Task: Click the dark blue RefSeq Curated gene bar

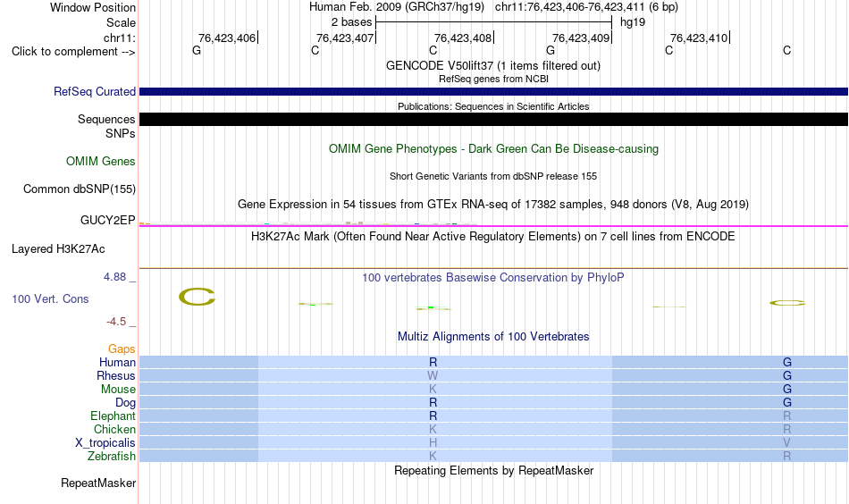Action: (x=493, y=91)
